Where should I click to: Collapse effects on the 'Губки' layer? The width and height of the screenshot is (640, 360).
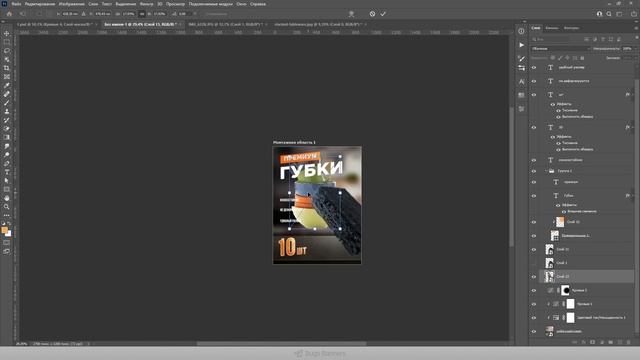pyautogui.click(x=632, y=196)
